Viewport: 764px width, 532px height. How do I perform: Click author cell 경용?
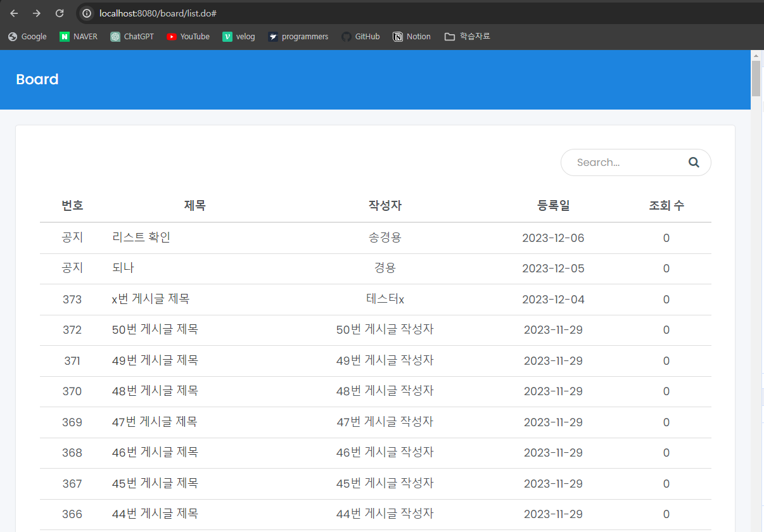[385, 269]
